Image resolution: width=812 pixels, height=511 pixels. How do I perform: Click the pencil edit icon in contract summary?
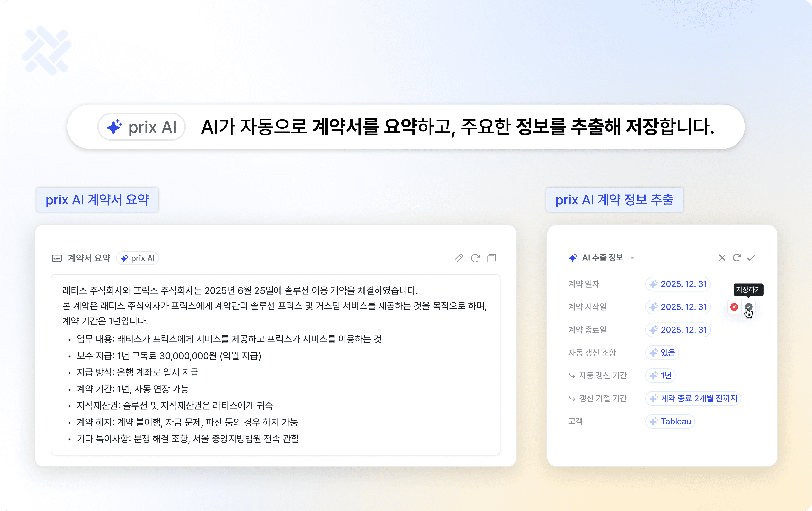pyautogui.click(x=459, y=258)
